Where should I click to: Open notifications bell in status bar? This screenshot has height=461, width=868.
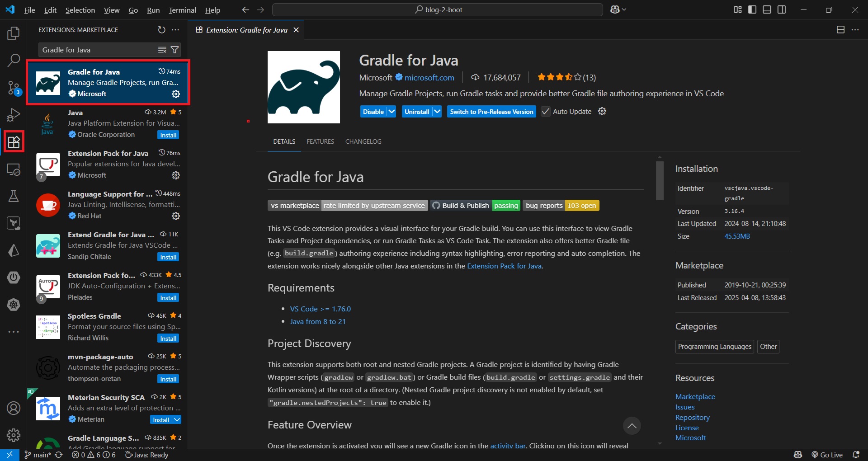point(856,455)
